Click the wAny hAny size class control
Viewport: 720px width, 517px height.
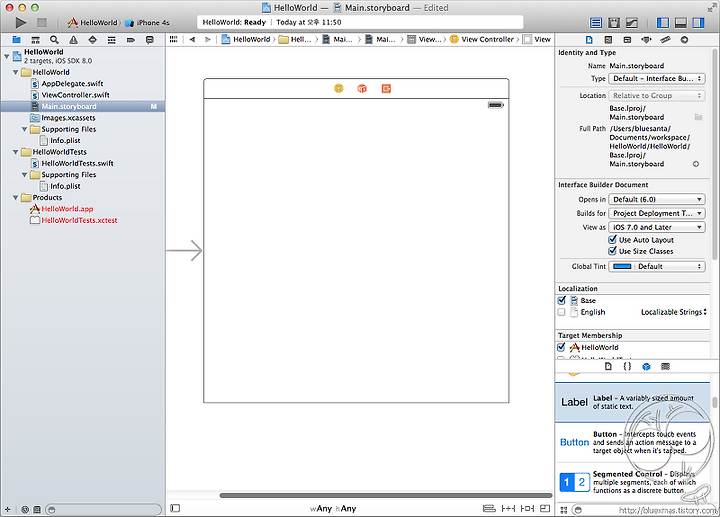tap(333, 508)
